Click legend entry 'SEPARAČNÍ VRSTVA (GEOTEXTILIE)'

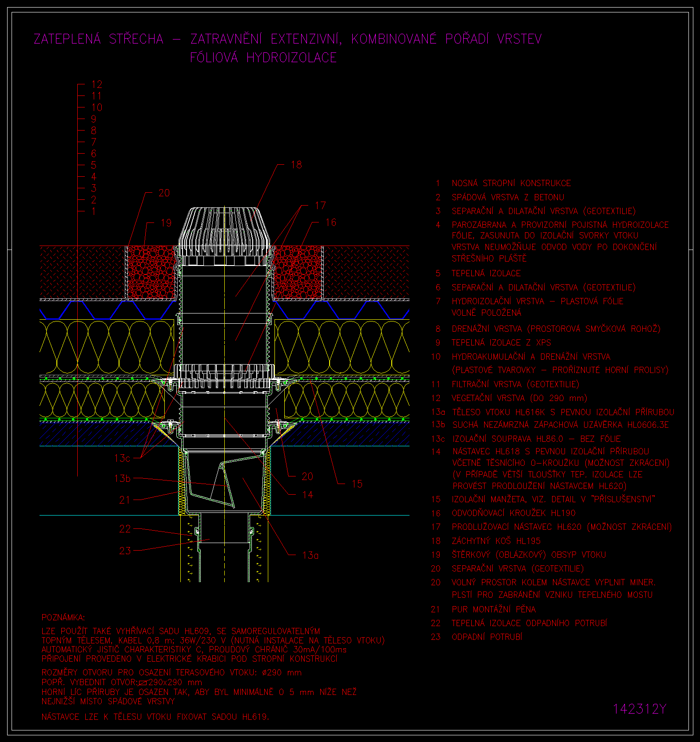point(518,569)
